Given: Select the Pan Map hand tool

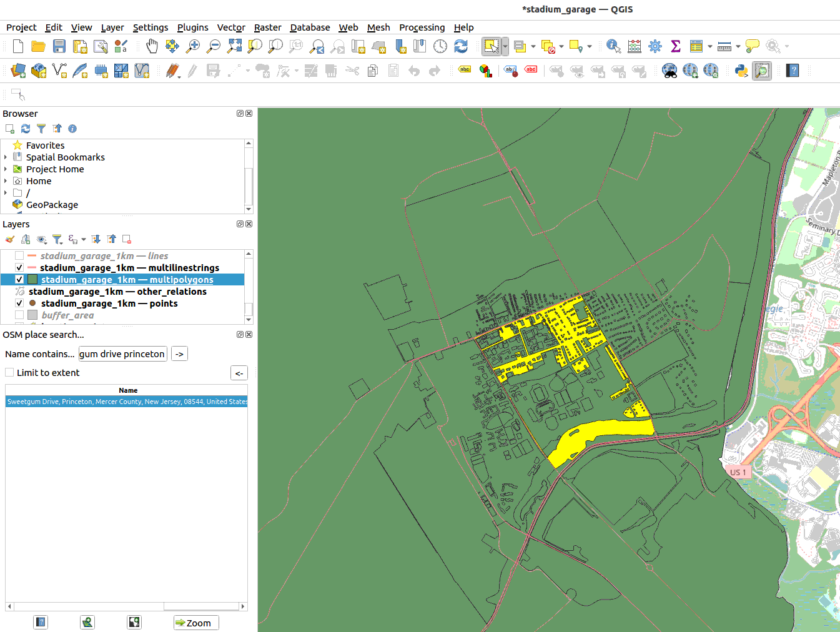Looking at the screenshot, I should click(152, 46).
